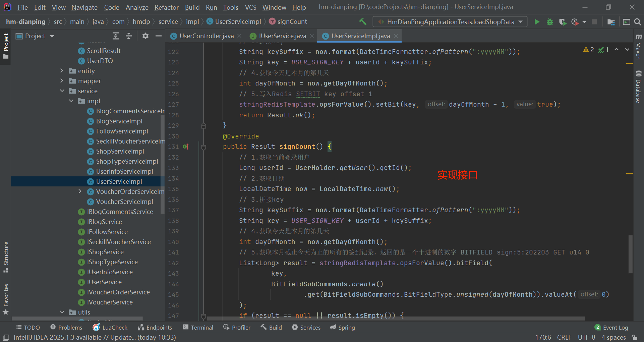The width and height of the screenshot is (644, 342).
Task: Expand VoucherOrderServiceImpl node
Action: (x=80, y=191)
